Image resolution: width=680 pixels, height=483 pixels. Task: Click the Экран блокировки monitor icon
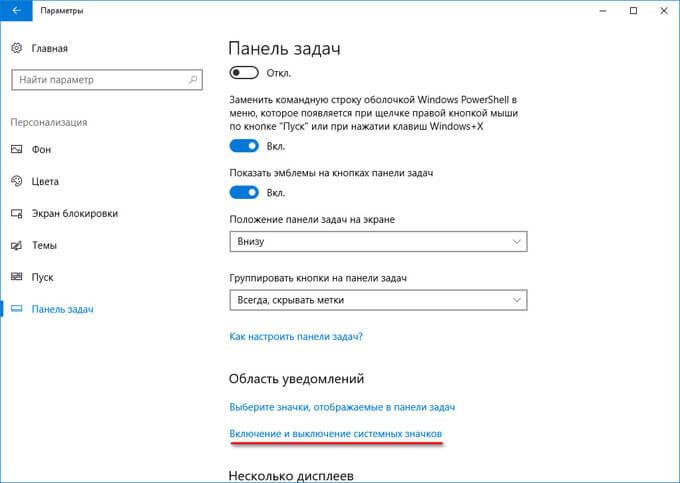[x=16, y=213]
